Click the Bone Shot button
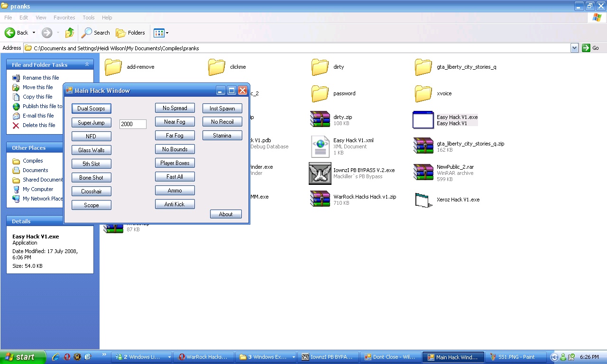 (x=92, y=177)
